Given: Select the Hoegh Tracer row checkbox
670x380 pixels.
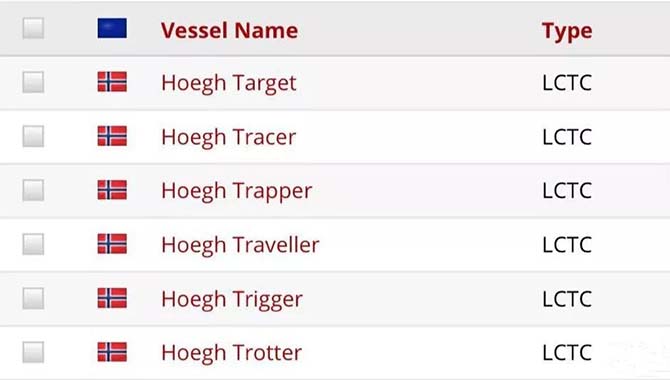Looking at the screenshot, I should 33,136.
